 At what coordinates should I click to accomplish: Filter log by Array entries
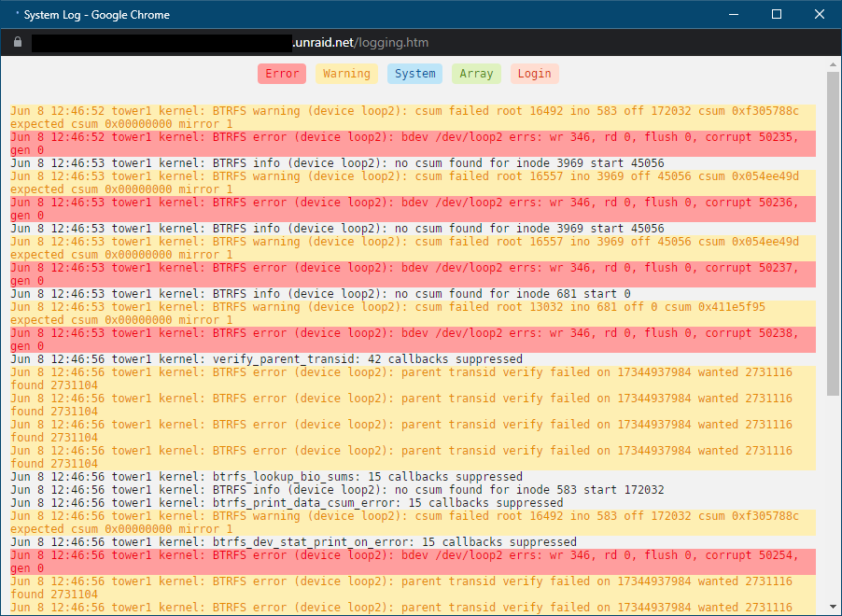coord(476,74)
